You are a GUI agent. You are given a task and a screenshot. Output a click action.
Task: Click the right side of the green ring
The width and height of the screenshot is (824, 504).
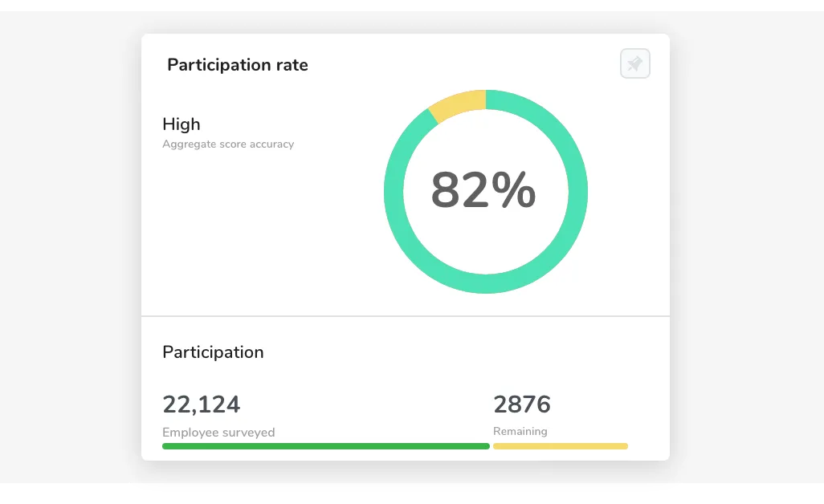point(578,192)
